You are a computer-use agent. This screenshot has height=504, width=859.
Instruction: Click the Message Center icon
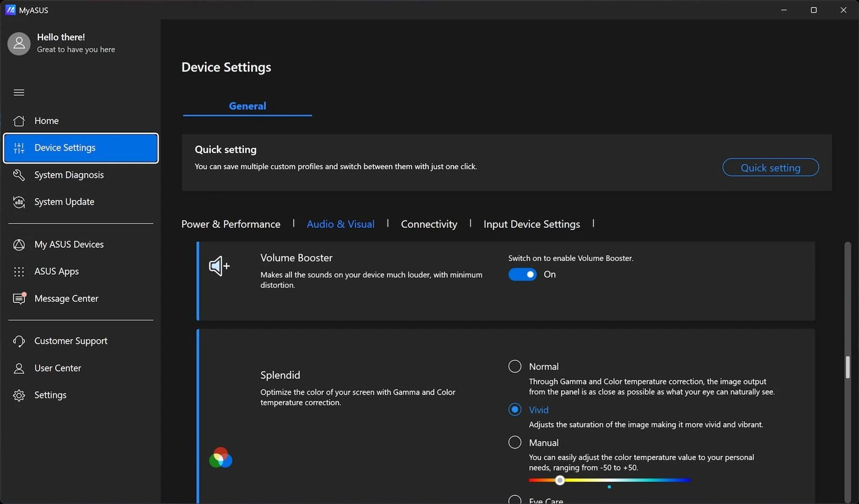coord(19,298)
